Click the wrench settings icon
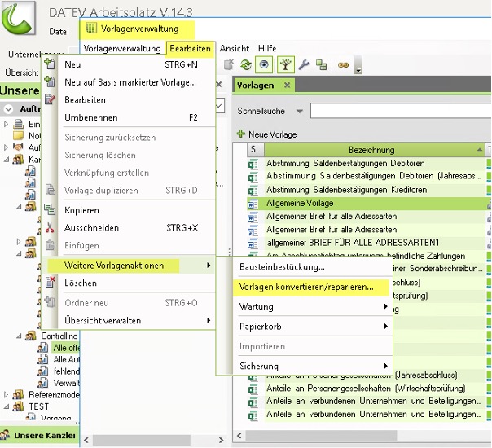The image size is (492, 448). [x=304, y=65]
